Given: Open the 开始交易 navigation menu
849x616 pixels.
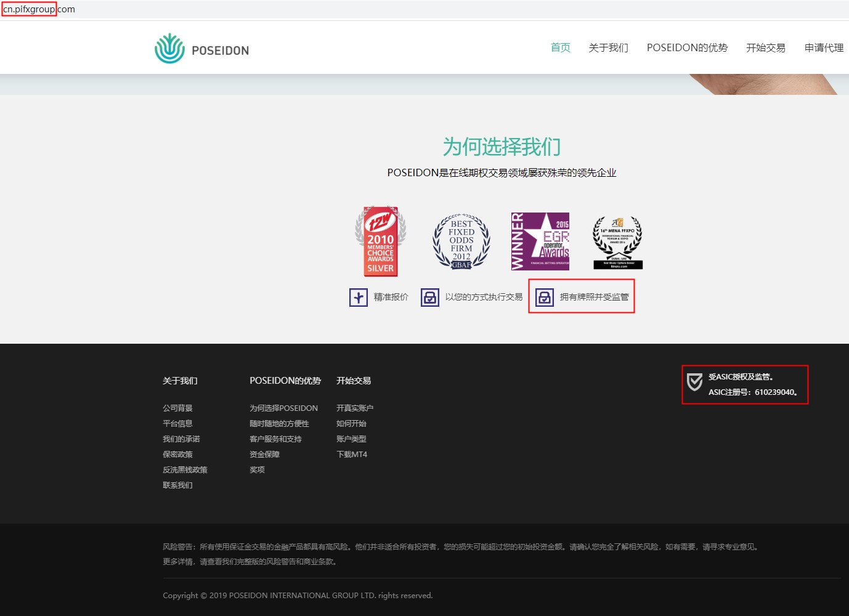Looking at the screenshot, I should pyautogui.click(x=766, y=47).
